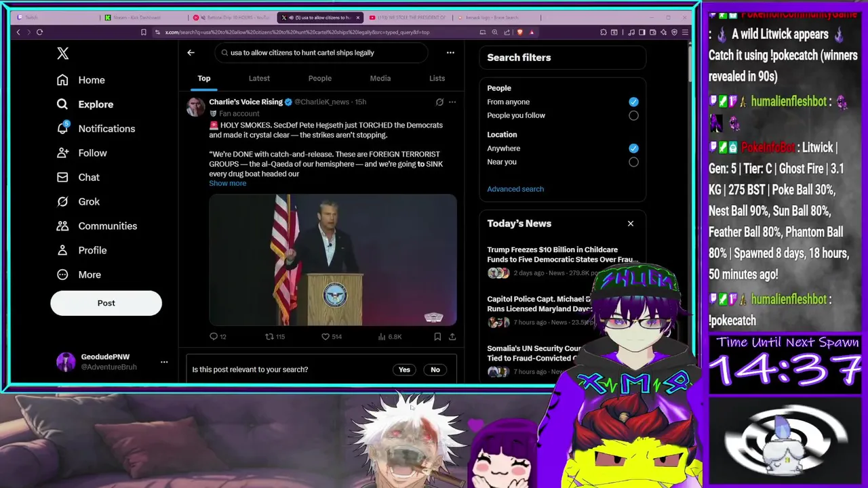Open the browser hamburger main menu
Viewport: 868px width, 488px height.
[x=684, y=32]
